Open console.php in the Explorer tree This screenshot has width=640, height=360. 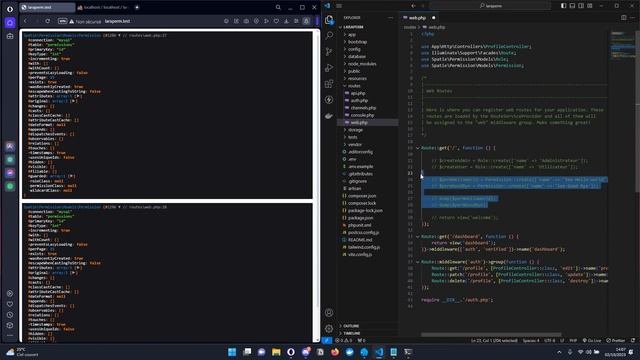[x=362, y=115]
